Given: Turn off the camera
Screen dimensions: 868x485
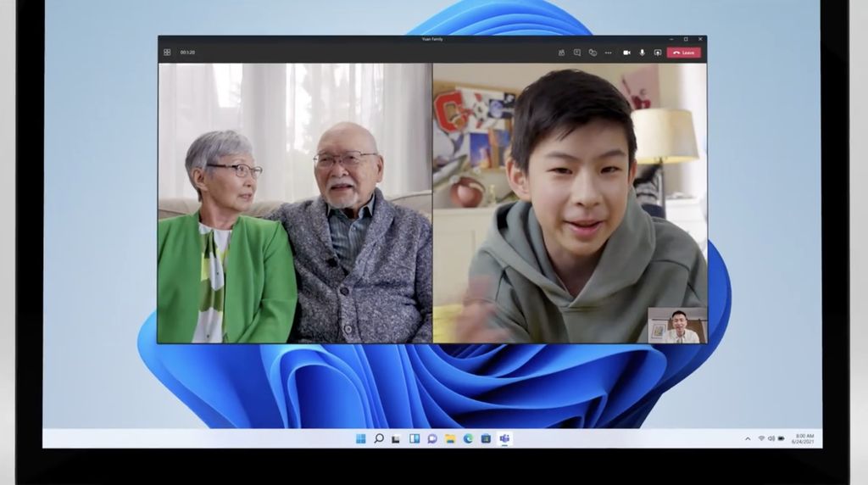Looking at the screenshot, I should 626,53.
